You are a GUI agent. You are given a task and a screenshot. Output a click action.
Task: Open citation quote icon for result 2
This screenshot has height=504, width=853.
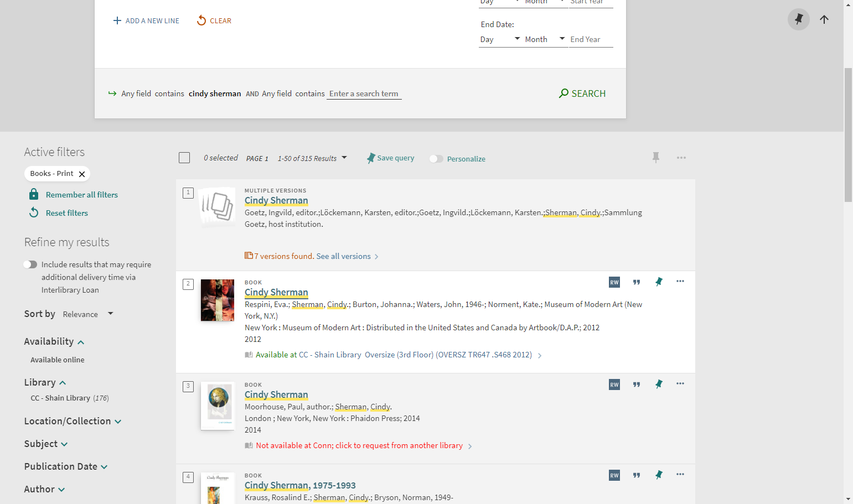[x=637, y=282]
